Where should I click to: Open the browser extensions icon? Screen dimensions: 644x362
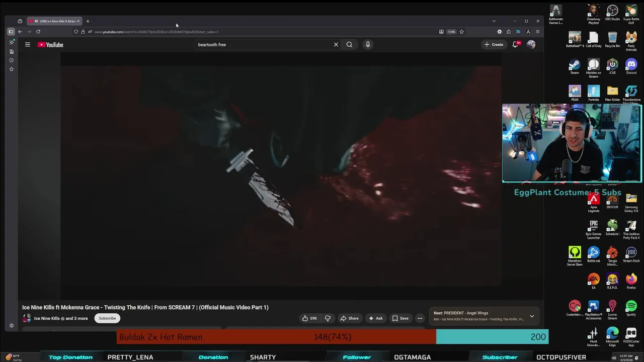[x=509, y=32]
